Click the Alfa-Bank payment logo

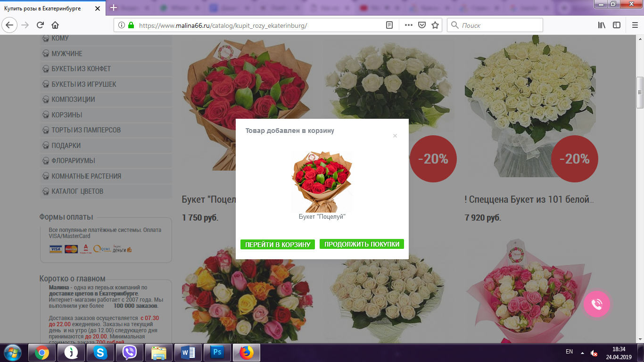[x=85, y=249]
